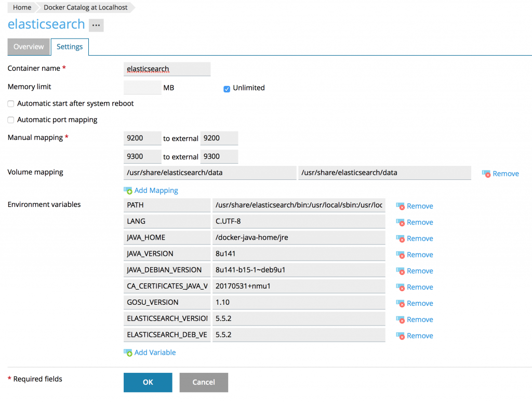The height and width of the screenshot is (402, 532).
Task: Click the internal port 9300 field
Action: [x=142, y=157]
